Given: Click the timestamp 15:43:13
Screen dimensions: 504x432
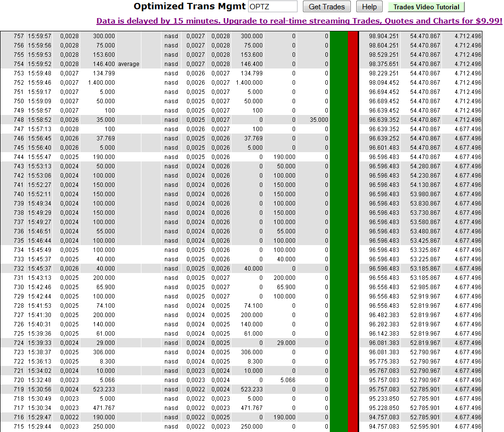Looking at the screenshot, I should [x=39, y=278].
